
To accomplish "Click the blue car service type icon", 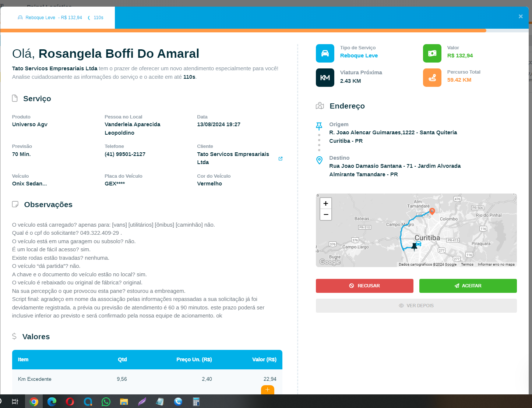I will pos(325,53).
